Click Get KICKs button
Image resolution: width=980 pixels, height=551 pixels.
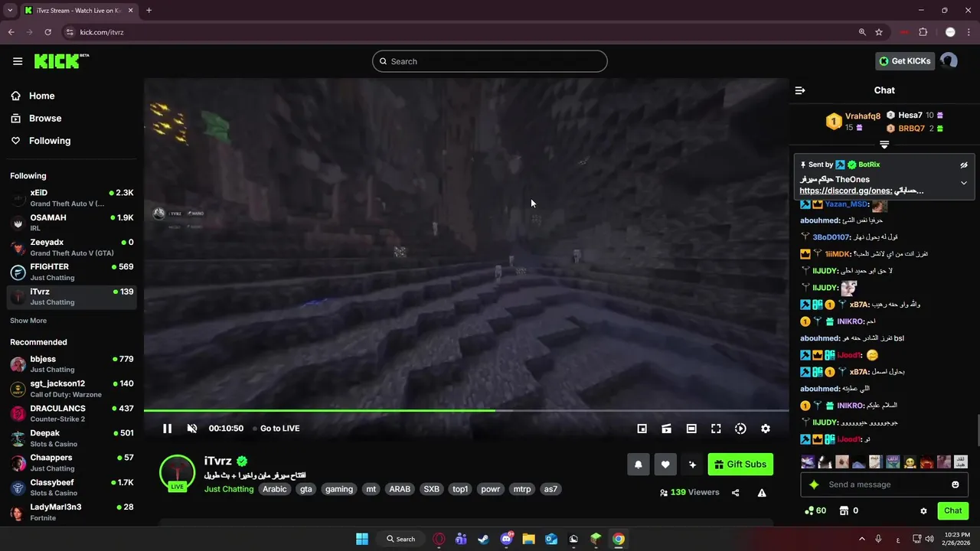pos(905,61)
